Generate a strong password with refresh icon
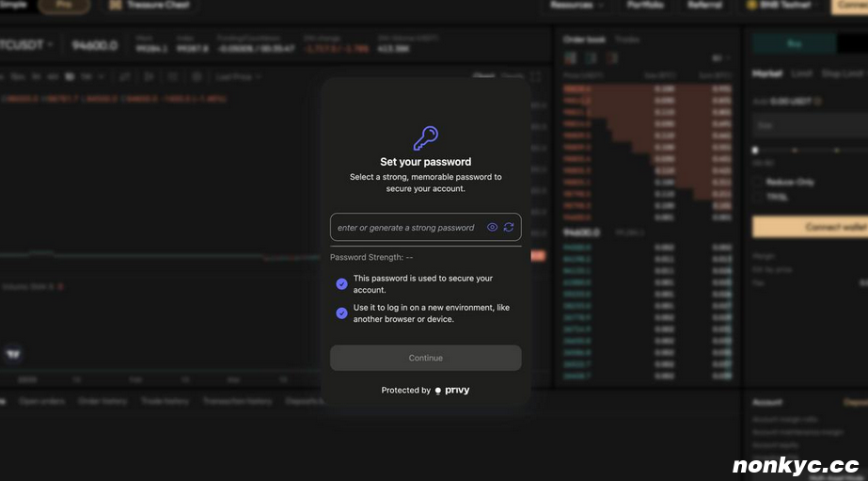868x481 pixels. 509,228
